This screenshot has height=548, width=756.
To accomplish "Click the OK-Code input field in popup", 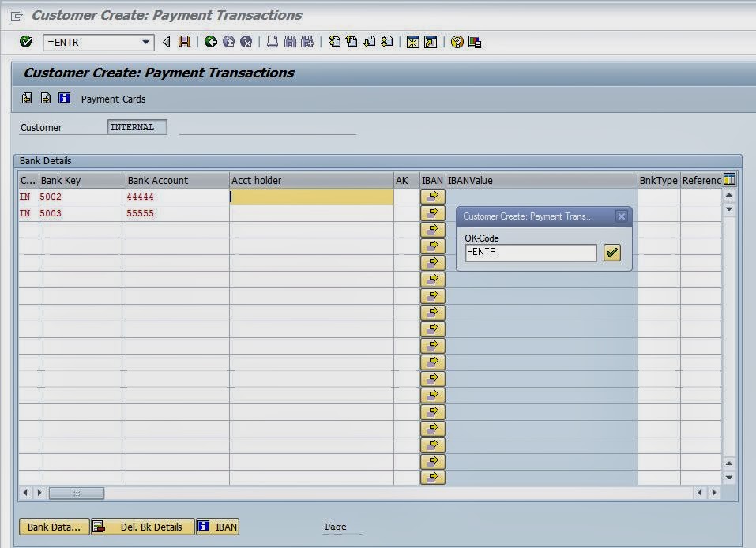I will tap(531, 253).
